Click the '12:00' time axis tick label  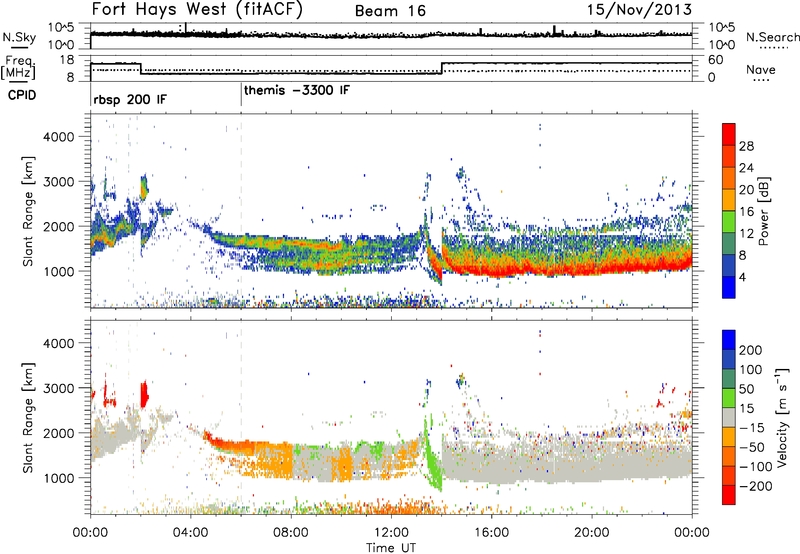click(x=391, y=533)
